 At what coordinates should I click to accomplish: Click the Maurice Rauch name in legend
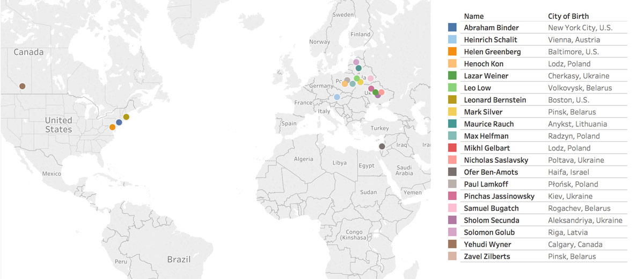(488, 124)
